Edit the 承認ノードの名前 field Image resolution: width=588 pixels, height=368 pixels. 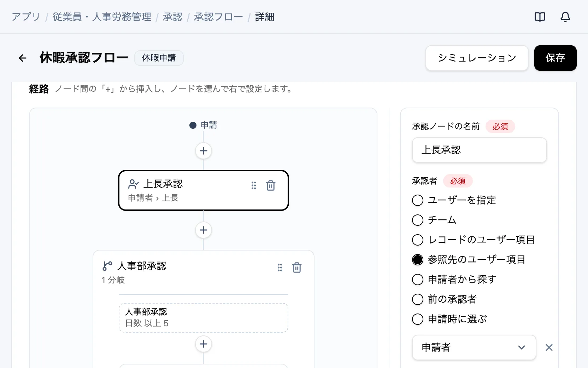point(480,150)
